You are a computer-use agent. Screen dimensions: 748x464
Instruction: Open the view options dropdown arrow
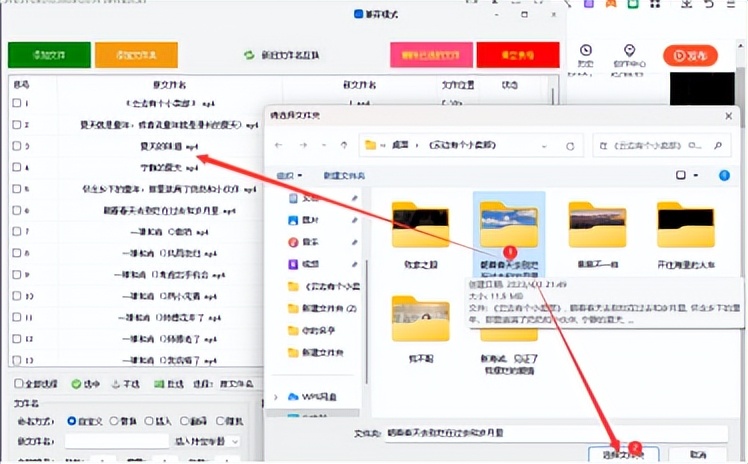point(696,175)
